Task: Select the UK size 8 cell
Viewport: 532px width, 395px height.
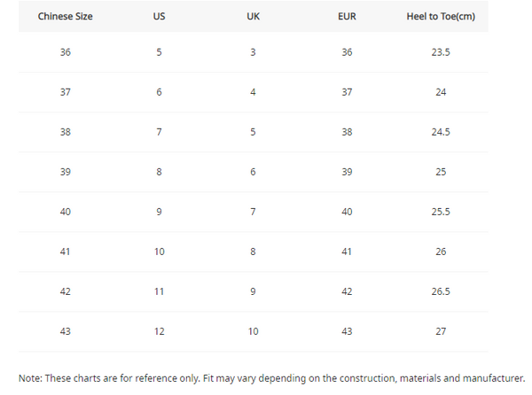Action: pos(253,252)
